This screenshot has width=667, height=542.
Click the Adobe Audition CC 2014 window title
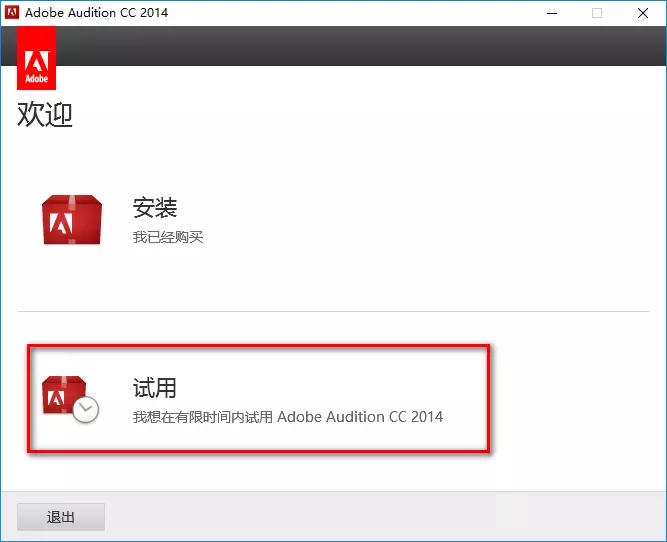[x=96, y=13]
